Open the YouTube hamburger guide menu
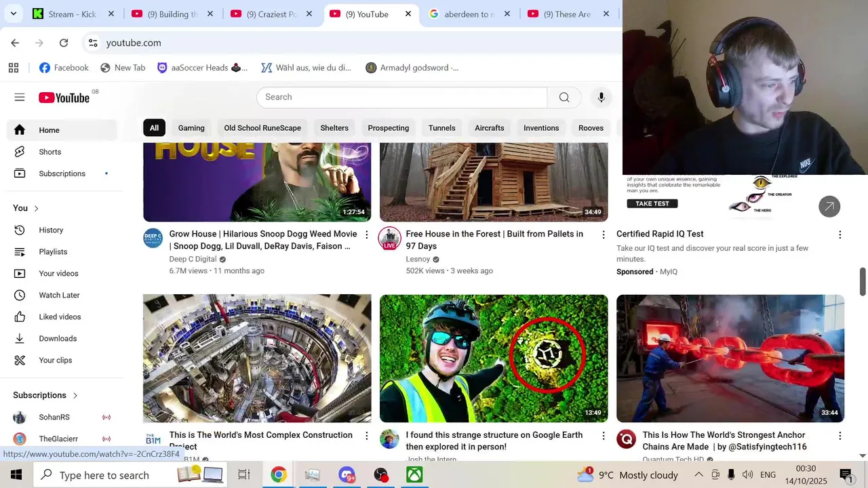 coord(20,98)
